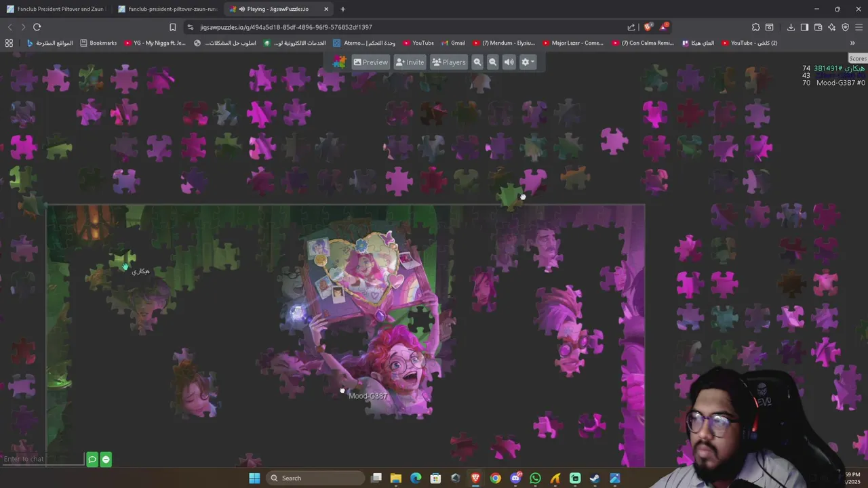Open Google Chrome from taskbar
868x488 pixels.
coord(496,478)
